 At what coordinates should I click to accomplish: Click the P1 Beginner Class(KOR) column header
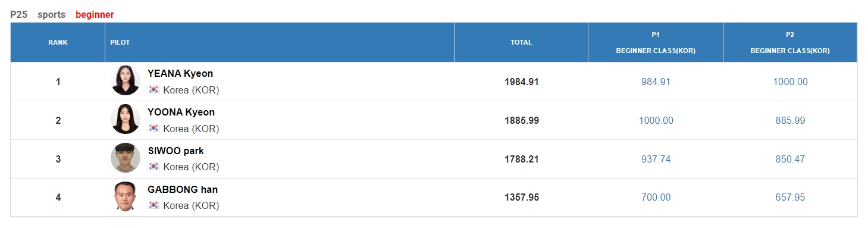pos(656,42)
